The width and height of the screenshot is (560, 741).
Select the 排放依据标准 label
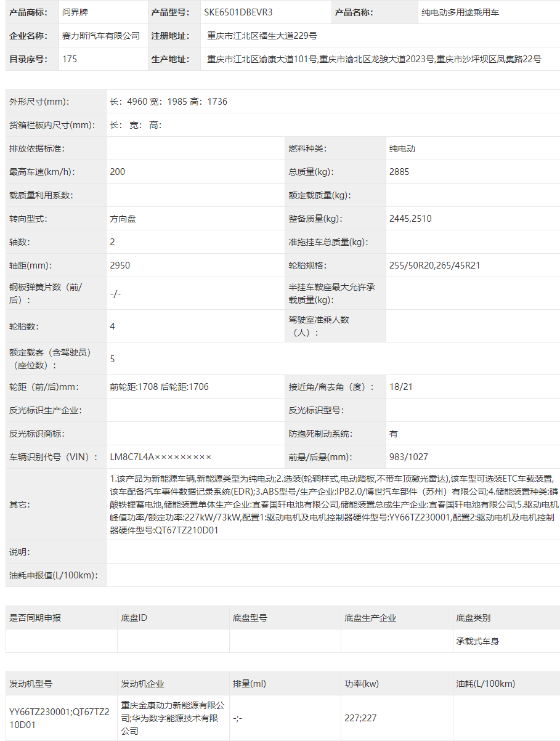coord(36,148)
